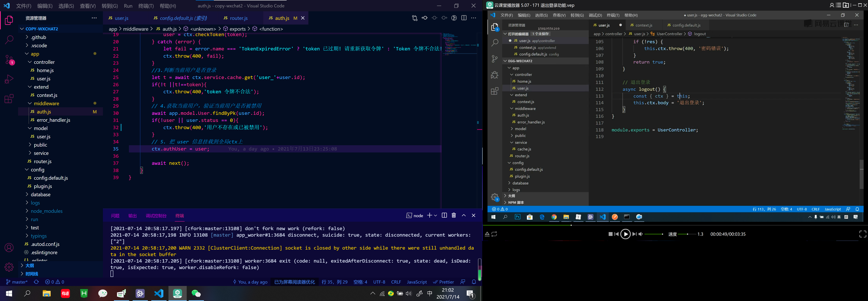The width and height of the screenshot is (868, 301).
Task: Switch to the router.js editor tab
Action: pos(239,18)
